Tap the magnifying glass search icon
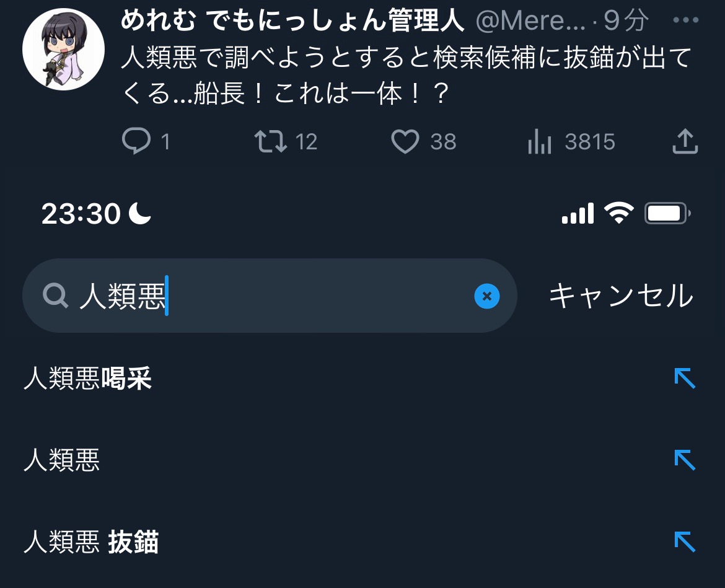This screenshot has height=588, width=725. pos(56,296)
